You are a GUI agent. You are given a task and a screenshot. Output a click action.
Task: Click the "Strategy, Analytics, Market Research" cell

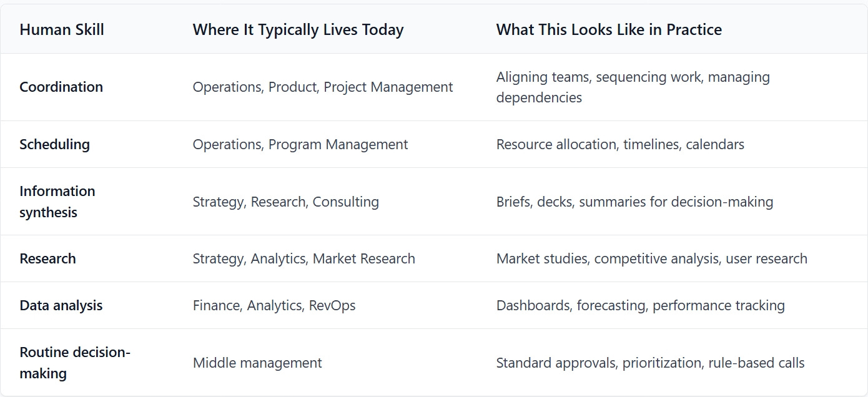[x=303, y=258]
